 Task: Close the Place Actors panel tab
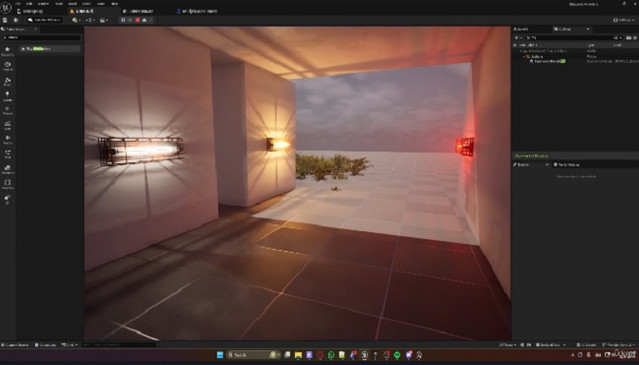35,29
